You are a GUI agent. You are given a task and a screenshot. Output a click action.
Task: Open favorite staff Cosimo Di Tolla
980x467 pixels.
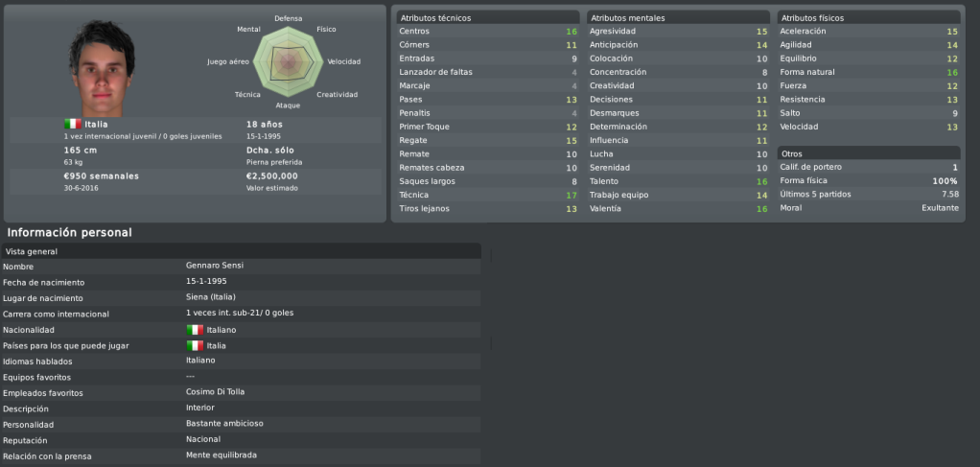(x=215, y=392)
